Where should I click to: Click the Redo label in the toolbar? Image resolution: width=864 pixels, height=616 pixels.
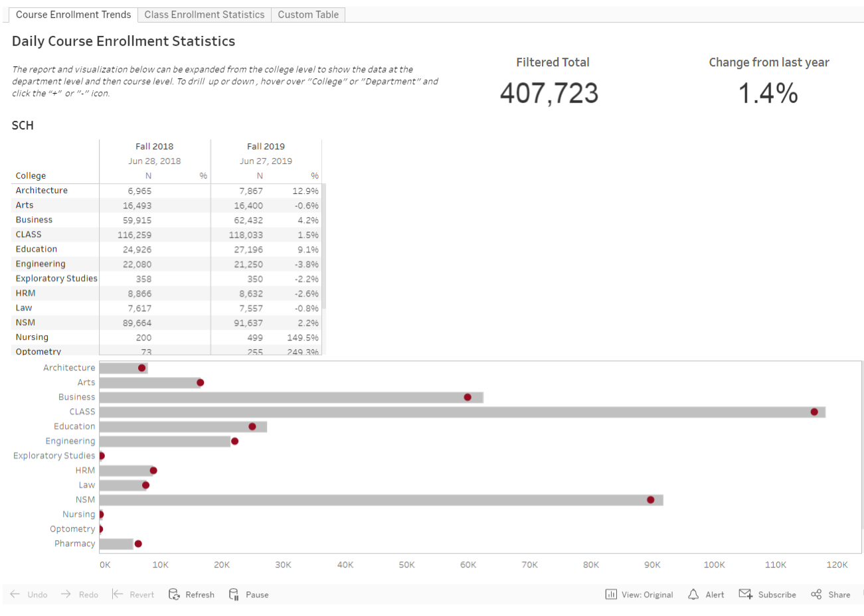[x=88, y=595]
